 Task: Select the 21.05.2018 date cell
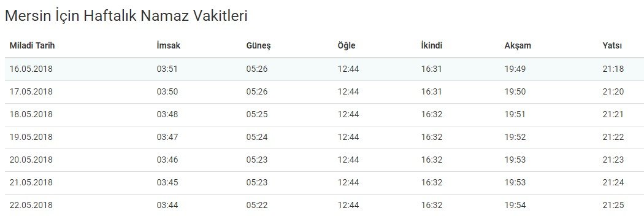point(31,182)
